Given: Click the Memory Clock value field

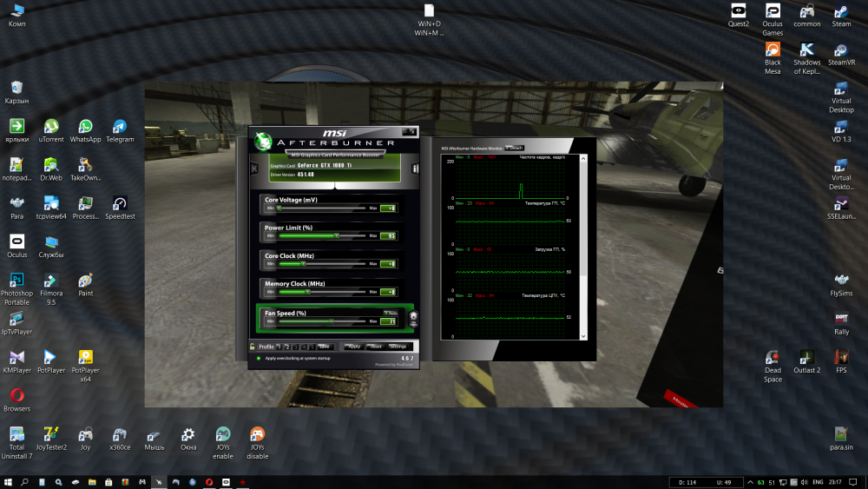Looking at the screenshot, I should [x=388, y=292].
